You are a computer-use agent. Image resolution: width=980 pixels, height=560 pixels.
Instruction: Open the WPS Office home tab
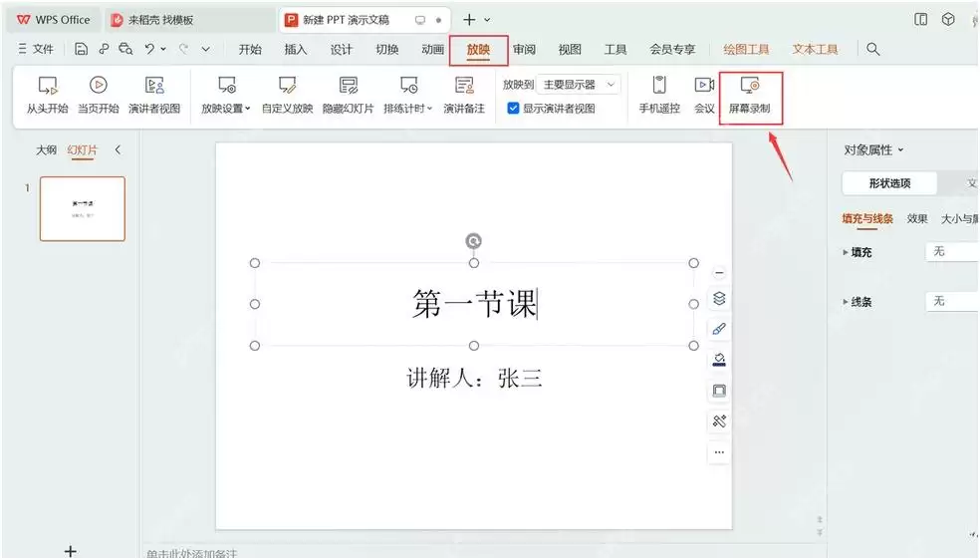coord(53,20)
